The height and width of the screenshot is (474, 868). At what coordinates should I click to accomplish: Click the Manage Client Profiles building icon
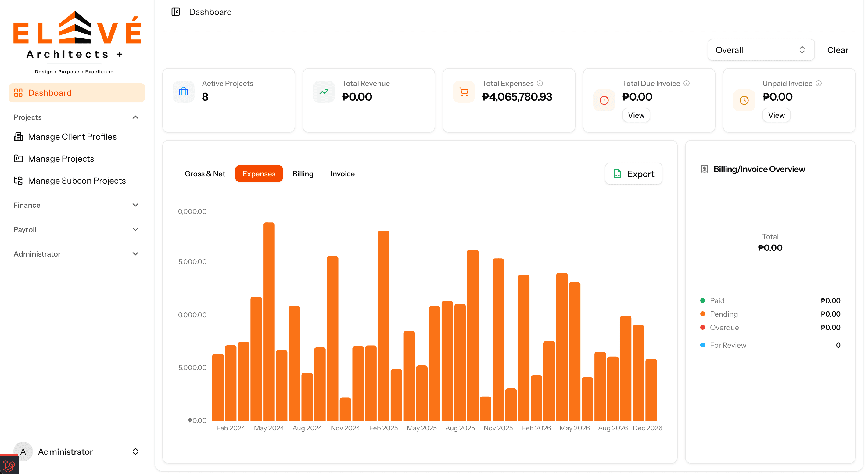click(18, 137)
